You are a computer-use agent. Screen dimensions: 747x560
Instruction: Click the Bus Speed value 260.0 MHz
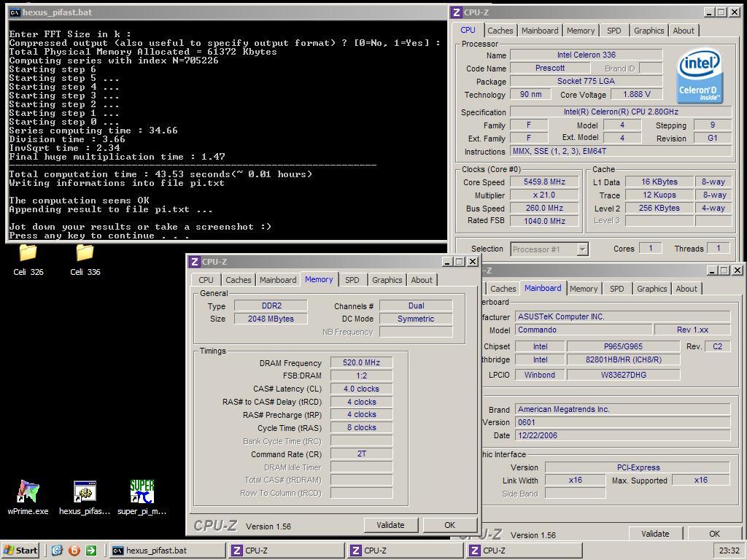[544, 208]
